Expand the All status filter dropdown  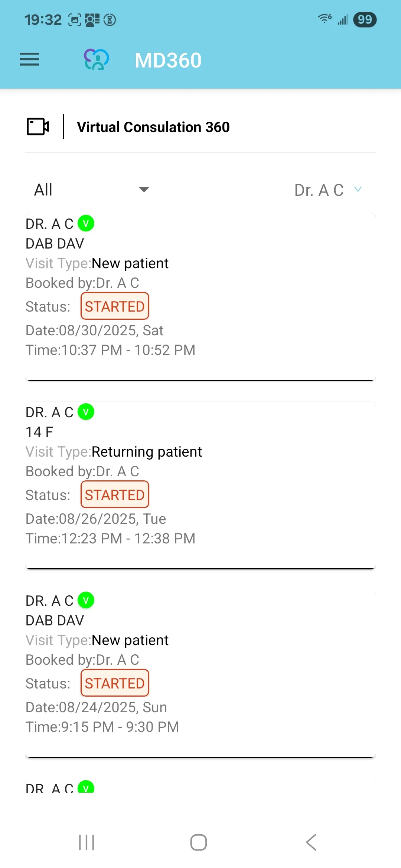tap(91, 190)
